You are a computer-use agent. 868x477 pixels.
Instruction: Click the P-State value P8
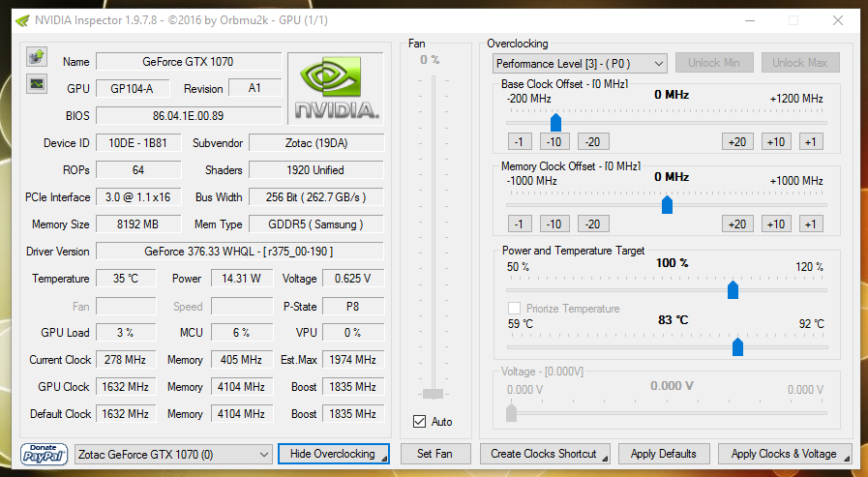pos(352,306)
